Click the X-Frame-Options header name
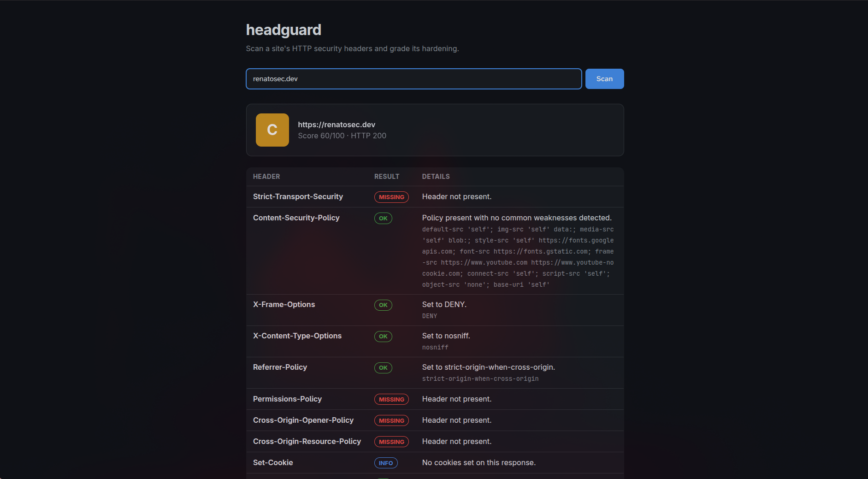868x479 pixels. (284, 304)
